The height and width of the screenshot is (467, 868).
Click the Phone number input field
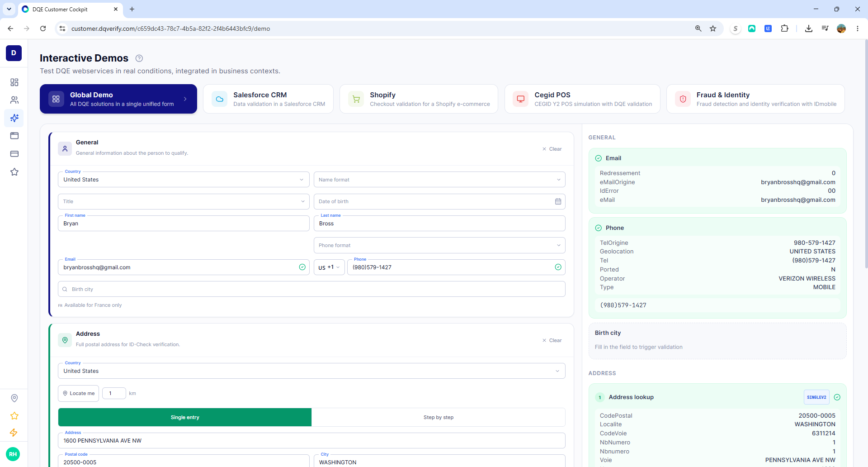point(456,267)
